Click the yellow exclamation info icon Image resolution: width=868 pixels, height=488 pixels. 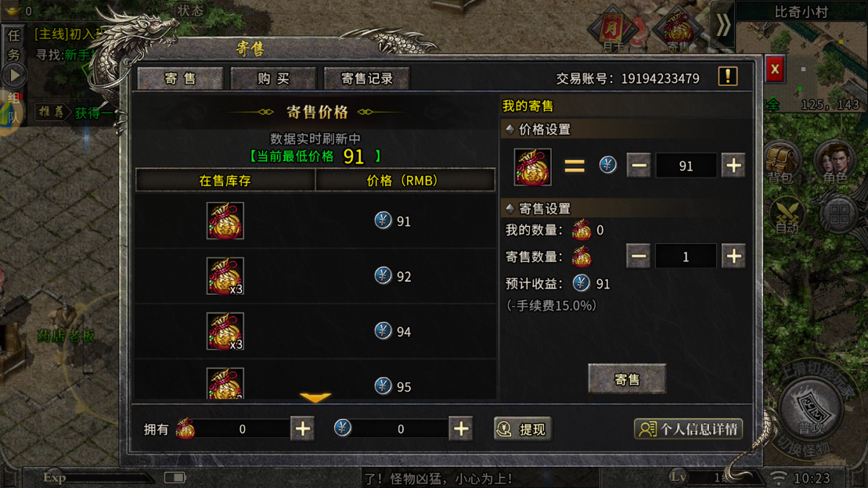[x=727, y=77]
